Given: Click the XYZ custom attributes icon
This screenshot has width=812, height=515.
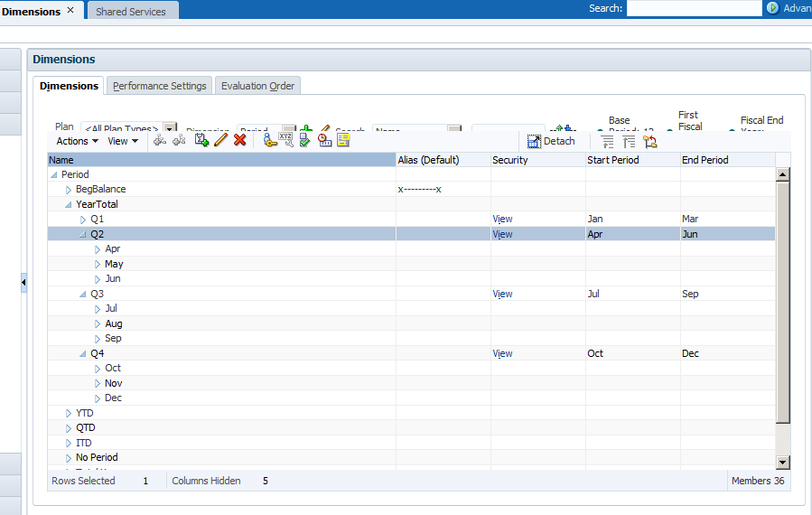Looking at the screenshot, I should tap(285, 139).
